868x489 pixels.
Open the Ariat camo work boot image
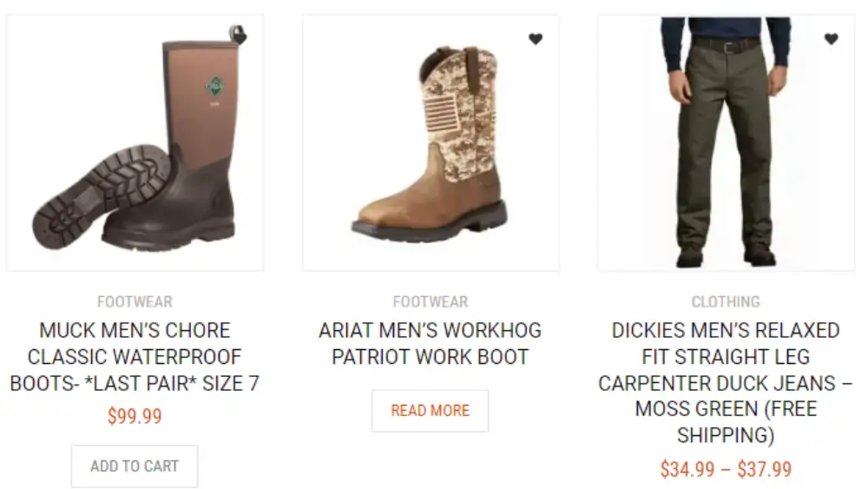click(431, 143)
